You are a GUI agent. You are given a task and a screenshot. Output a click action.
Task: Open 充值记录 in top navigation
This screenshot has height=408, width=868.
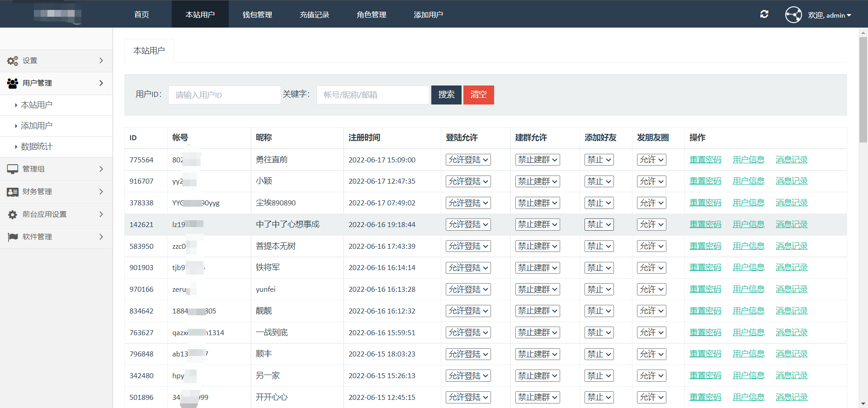click(x=314, y=14)
